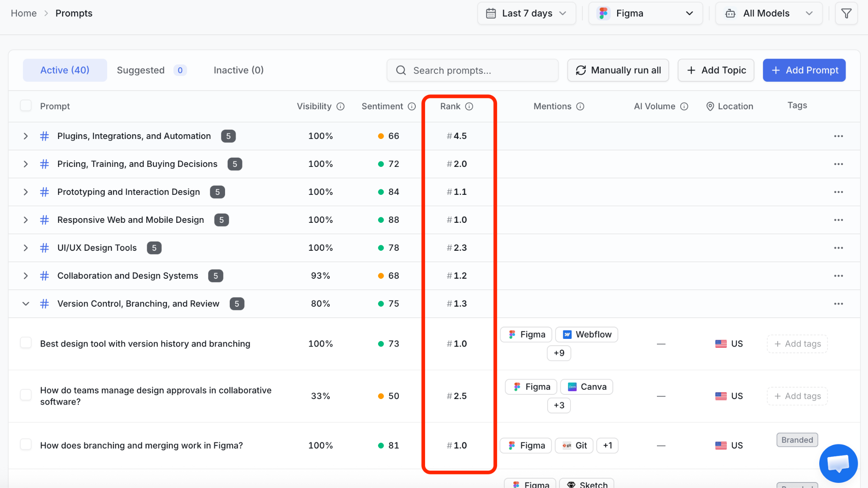Click the AI Volume info icon
Image resolution: width=868 pixels, height=488 pixels.
(684, 106)
